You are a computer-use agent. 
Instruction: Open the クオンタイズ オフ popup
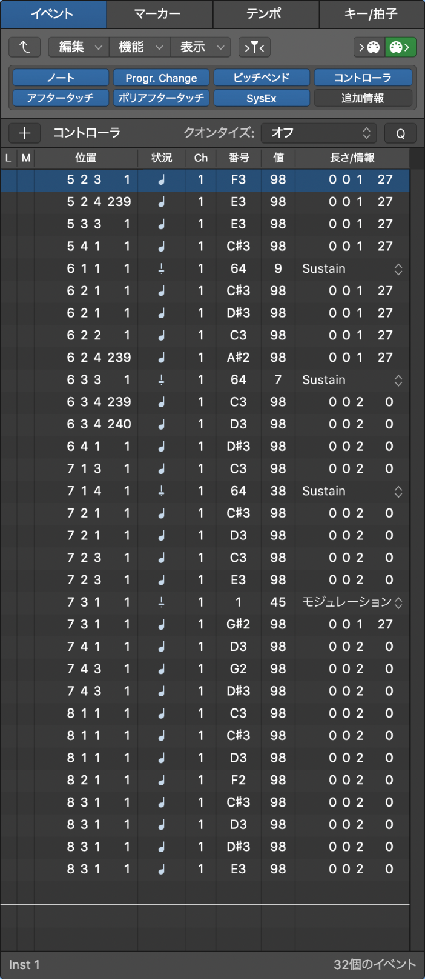318,133
